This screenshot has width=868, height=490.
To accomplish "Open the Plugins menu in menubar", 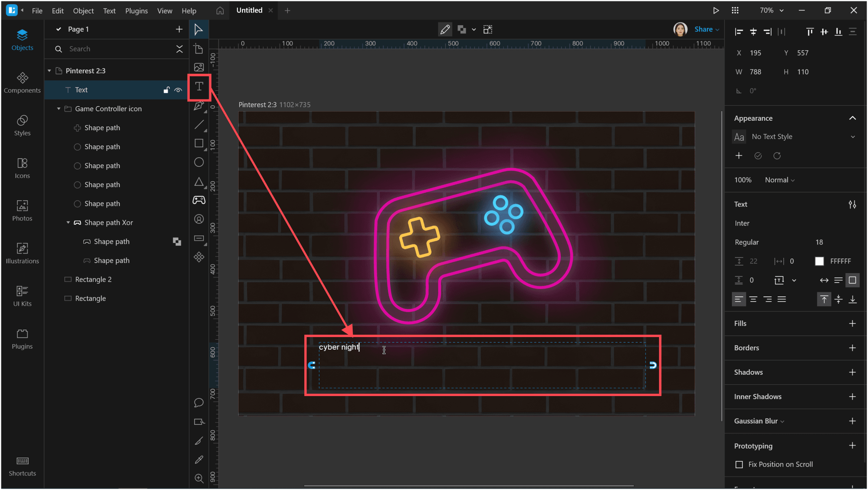I will point(135,10).
